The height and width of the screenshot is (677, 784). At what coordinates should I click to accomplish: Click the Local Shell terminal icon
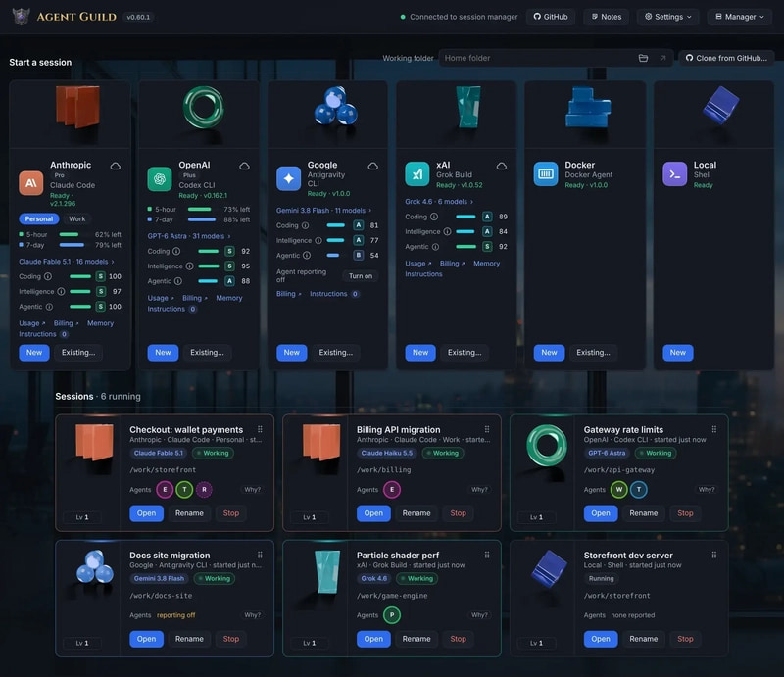674,173
